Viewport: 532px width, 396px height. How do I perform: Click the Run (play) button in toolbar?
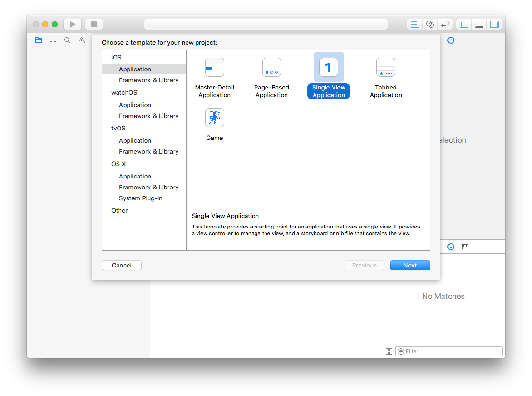click(72, 24)
